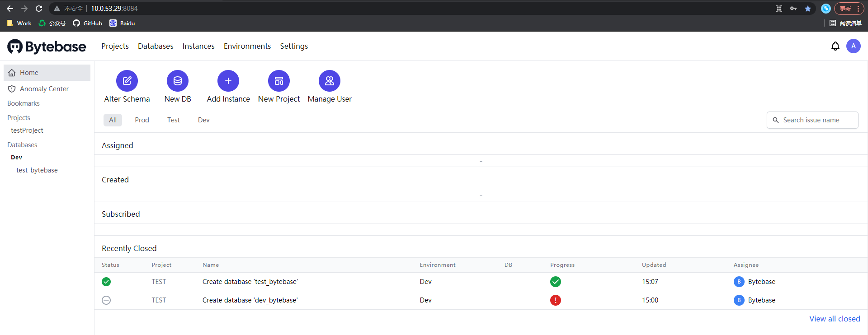Open the Work bookmarks folder
The width and height of the screenshot is (868, 335).
pyautogui.click(x=19, y=23)
